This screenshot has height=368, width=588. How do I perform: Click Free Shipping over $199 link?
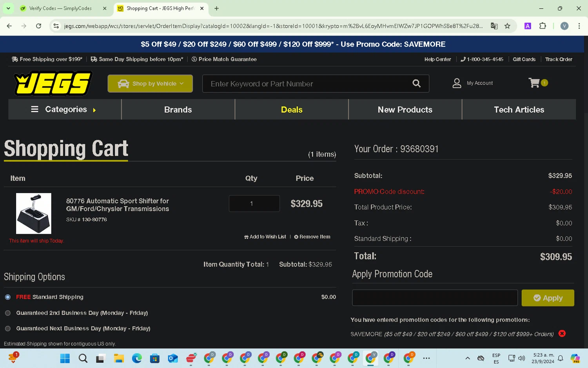47,59
